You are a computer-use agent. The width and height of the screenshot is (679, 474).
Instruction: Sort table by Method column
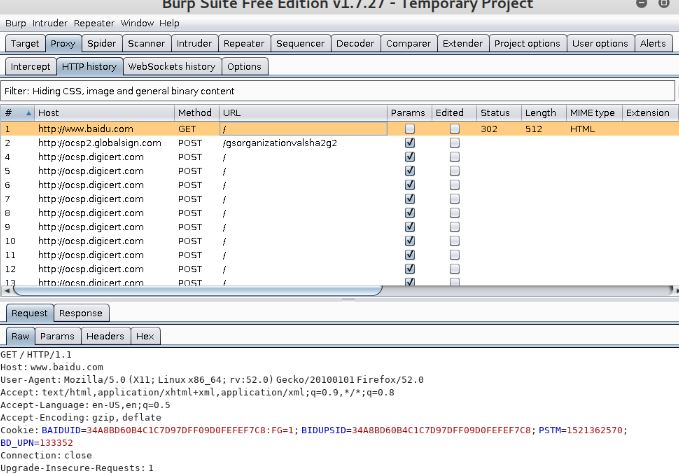pos(197,113)
